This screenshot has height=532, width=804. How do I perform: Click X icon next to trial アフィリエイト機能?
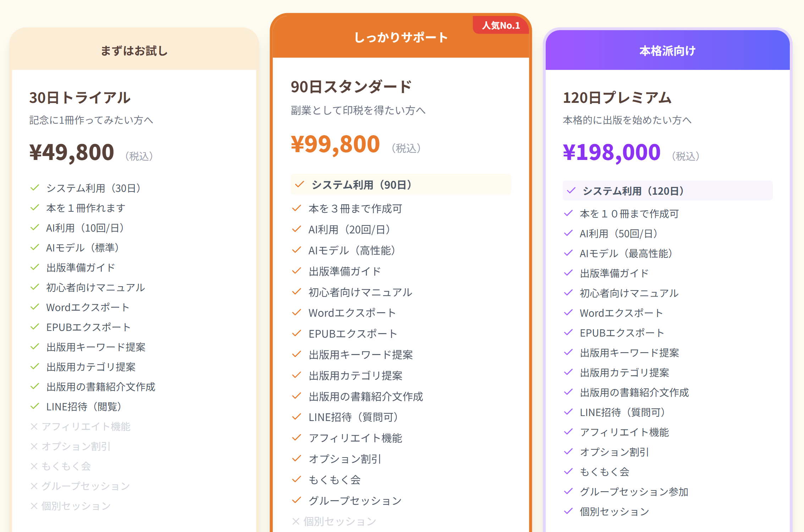click(34, 426)
